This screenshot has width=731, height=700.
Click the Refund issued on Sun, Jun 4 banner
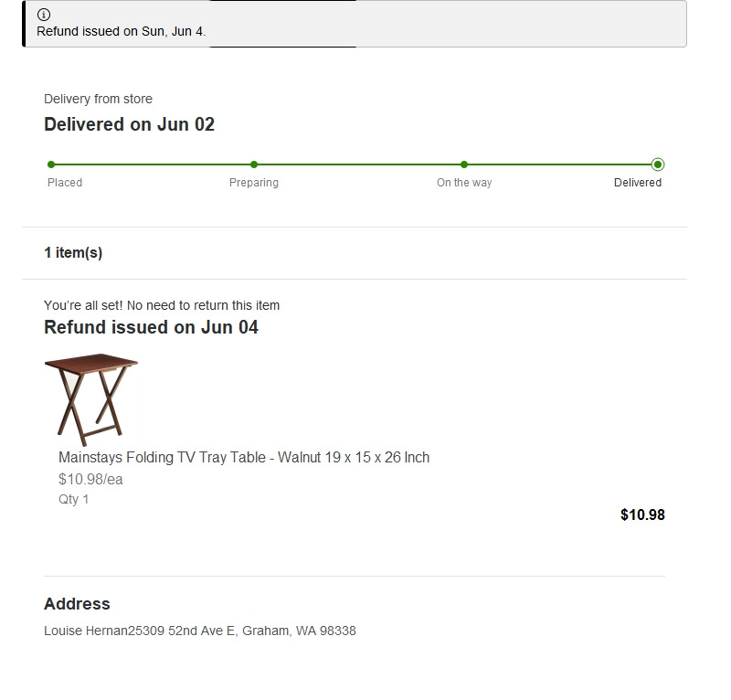pos(355,24)
